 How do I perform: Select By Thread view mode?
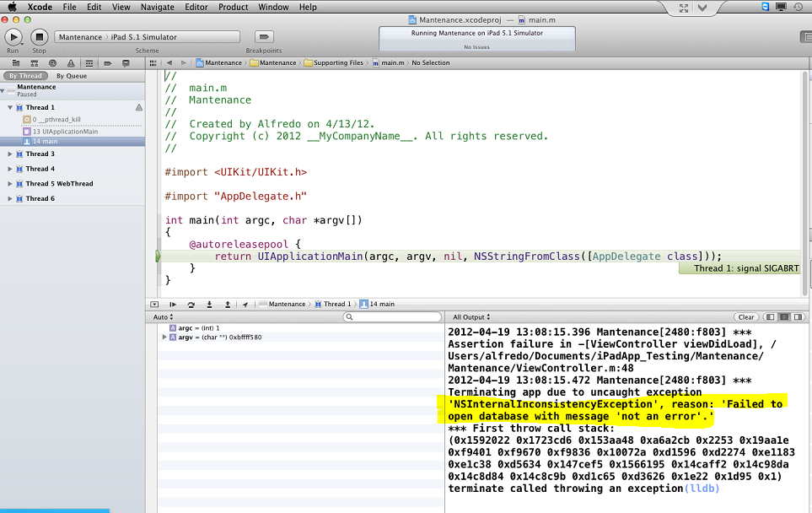tap(25, 76)
